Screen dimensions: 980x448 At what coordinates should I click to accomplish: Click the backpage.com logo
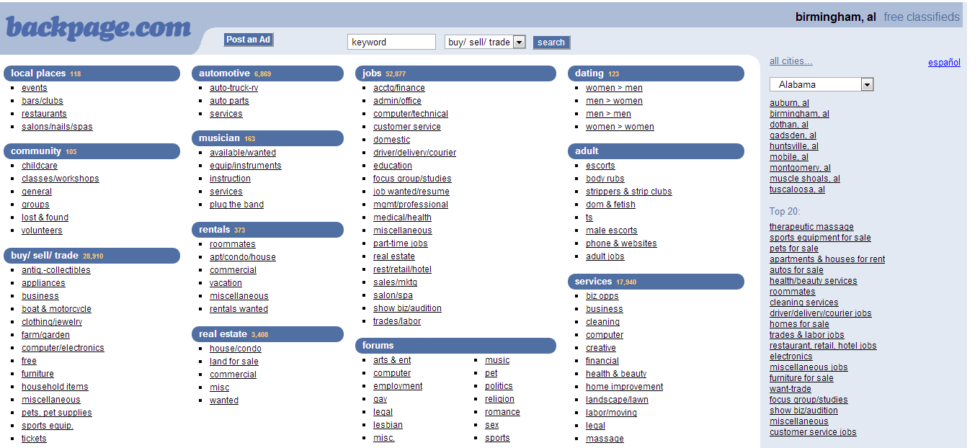pyautogui.click(x=98, y=27)
